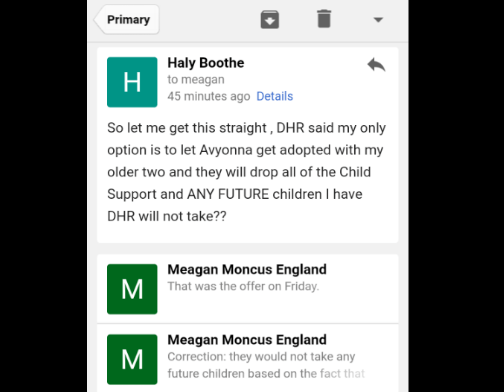Tap Haly Boothe's teal H avatar

132,82
